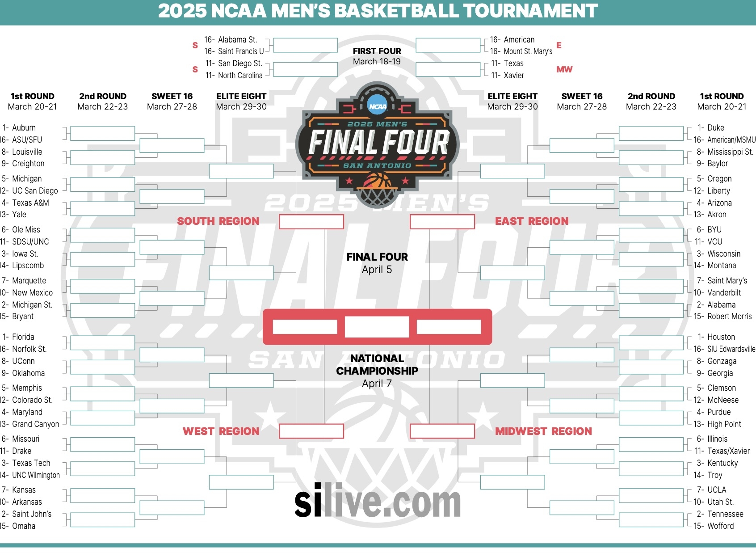Click the National Championship April 7 label
The image size is (756, 553).
(377, 371)
